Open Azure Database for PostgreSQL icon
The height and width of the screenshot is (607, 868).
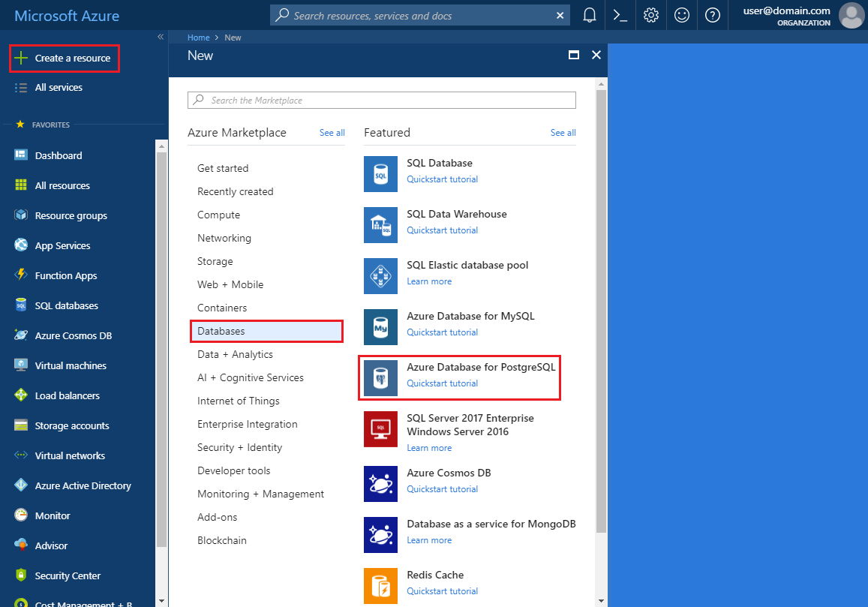pyautogui.click(x=380, y=377)
